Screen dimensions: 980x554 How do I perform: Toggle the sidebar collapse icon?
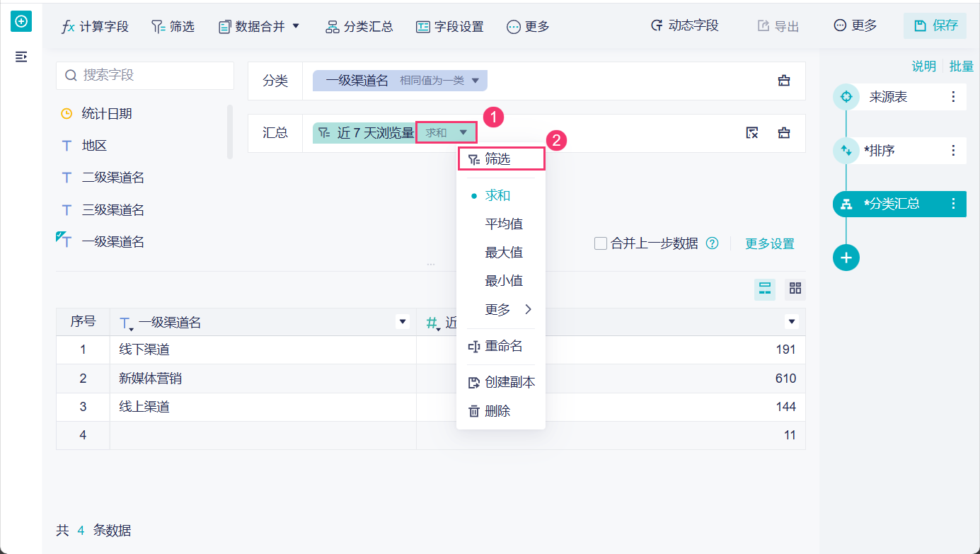(21, 57)
